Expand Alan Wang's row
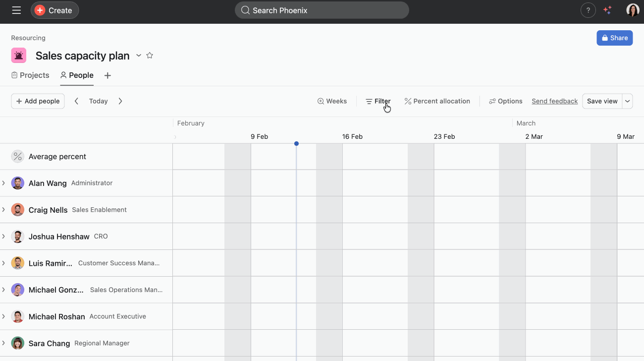The width and height of the screenshot is (644, 361). 3,183
